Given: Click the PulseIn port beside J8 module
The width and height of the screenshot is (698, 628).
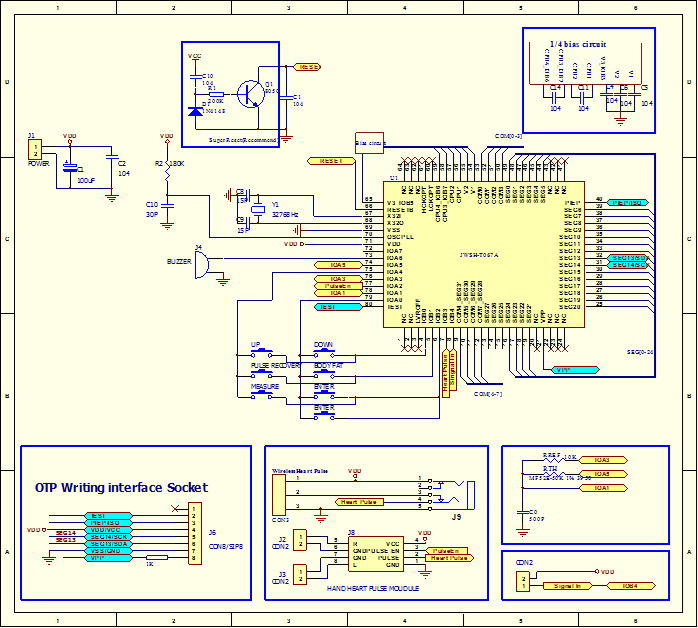Looking at the screenshot, I should click(447, 551).
